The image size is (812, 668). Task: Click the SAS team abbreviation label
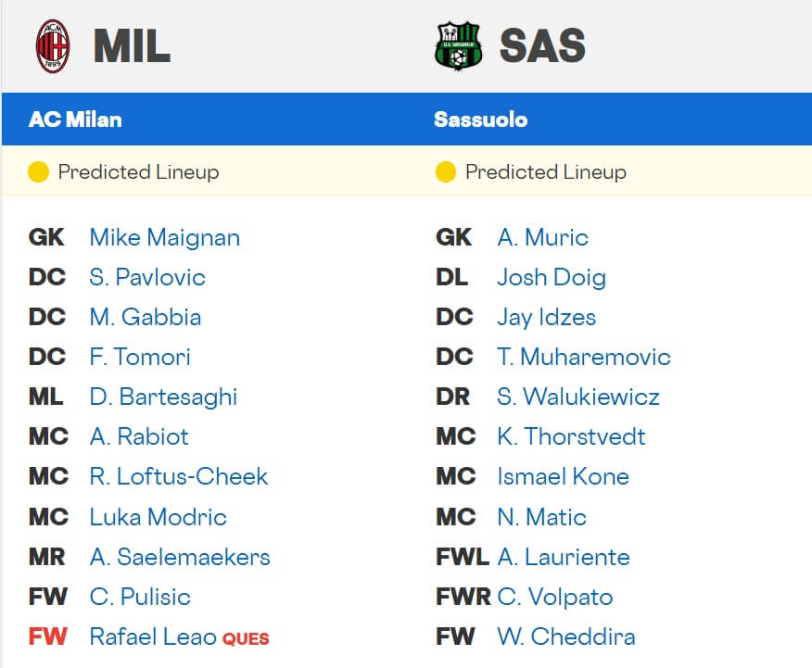click(x=540, y=44)
